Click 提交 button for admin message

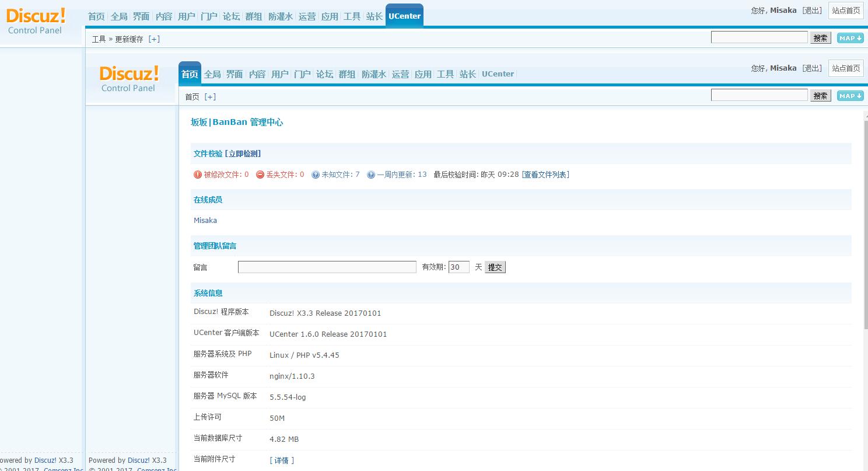tap(495, 267)
